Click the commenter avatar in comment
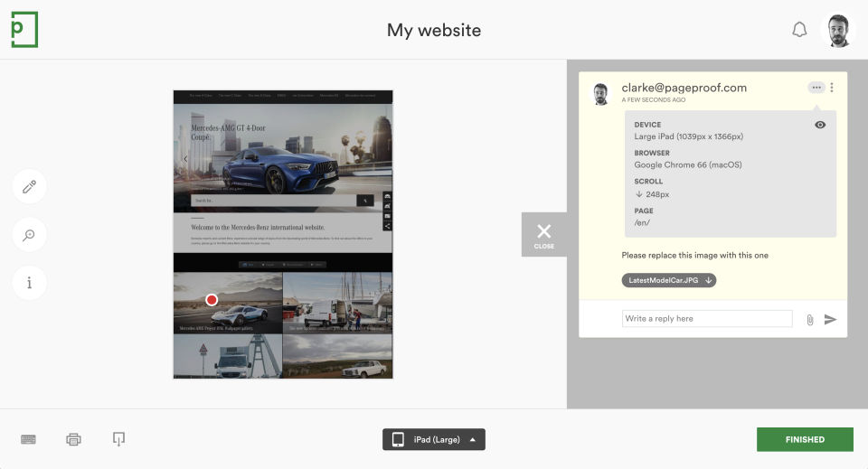 pos(600,94)
